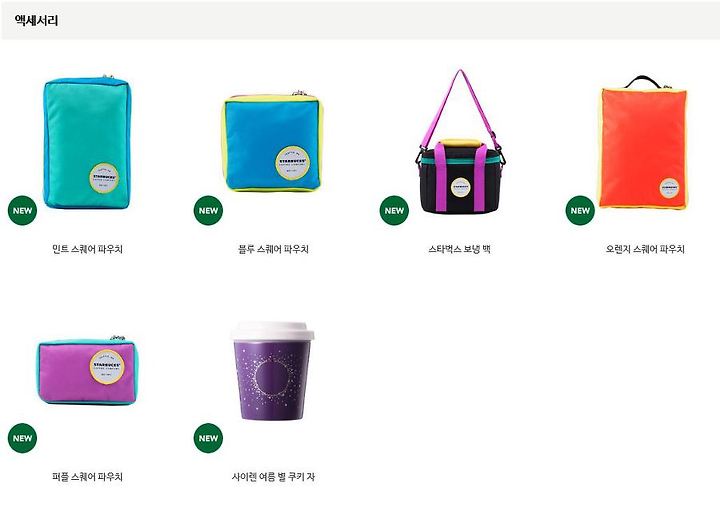View the purple siren cookie jar image
Viewport: 720px width, 507px height.
point(273,371)
